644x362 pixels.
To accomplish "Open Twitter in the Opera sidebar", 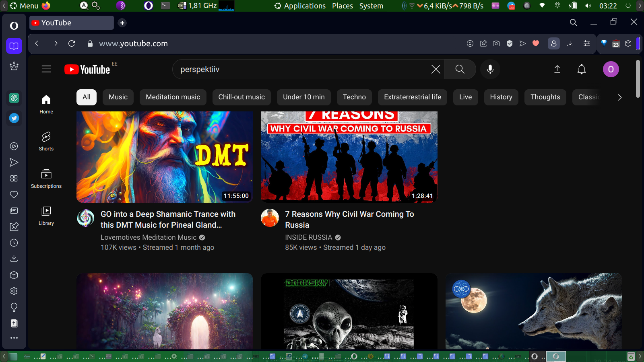I will (14, 118).
